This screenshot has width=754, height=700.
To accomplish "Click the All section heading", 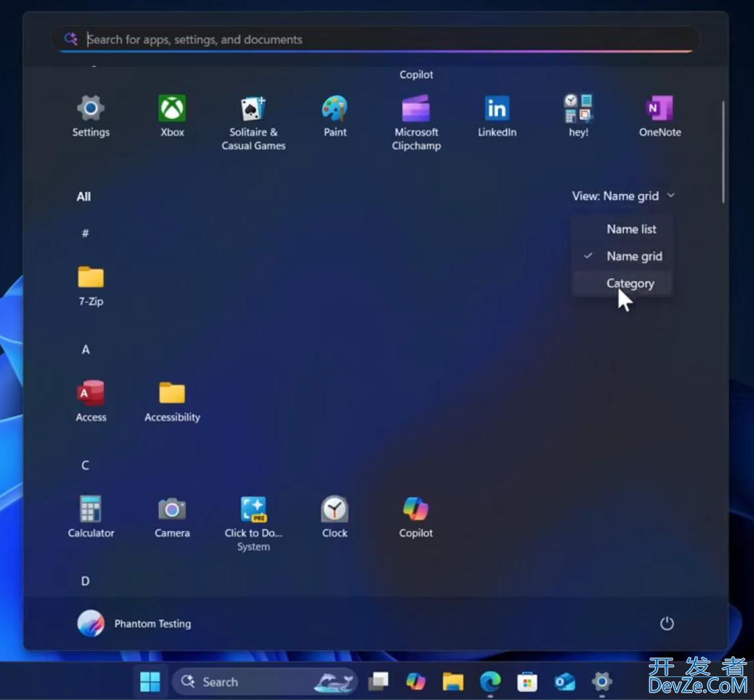I will coord(84,197).
